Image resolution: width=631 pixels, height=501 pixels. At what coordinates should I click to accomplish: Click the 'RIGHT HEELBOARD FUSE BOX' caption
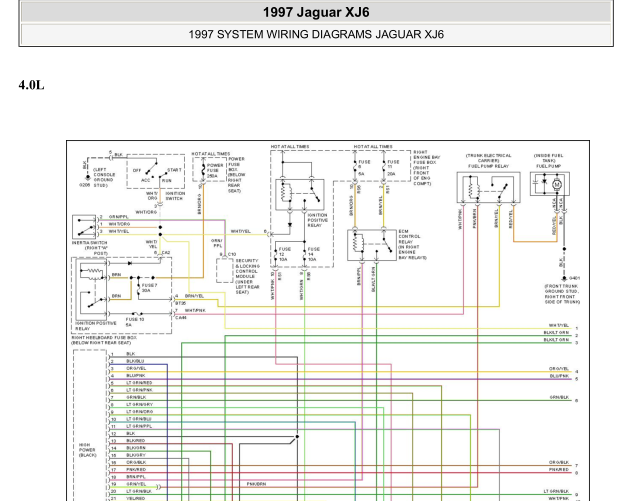click(x=104, y=338)
